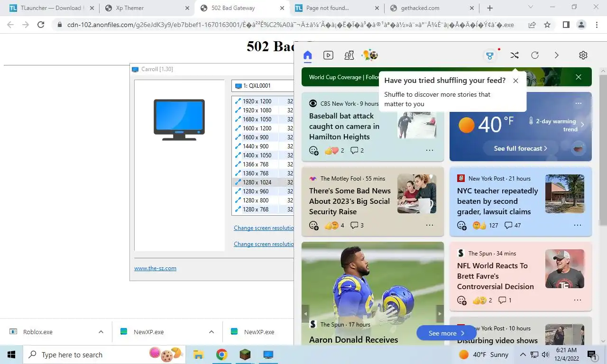Bookmark this page with the star icon
Screen dimensions: 607x364
547,25
